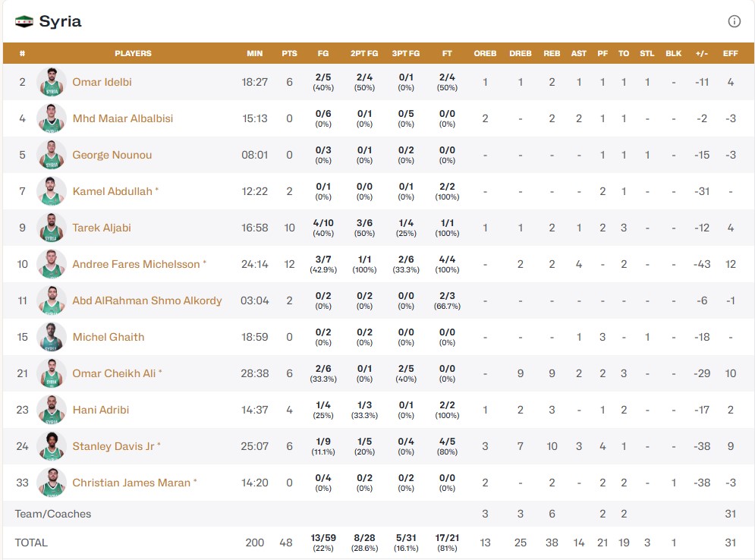Click the PTS column header
This screenshot has width=755, height=560.
click(x=289, y=54)
